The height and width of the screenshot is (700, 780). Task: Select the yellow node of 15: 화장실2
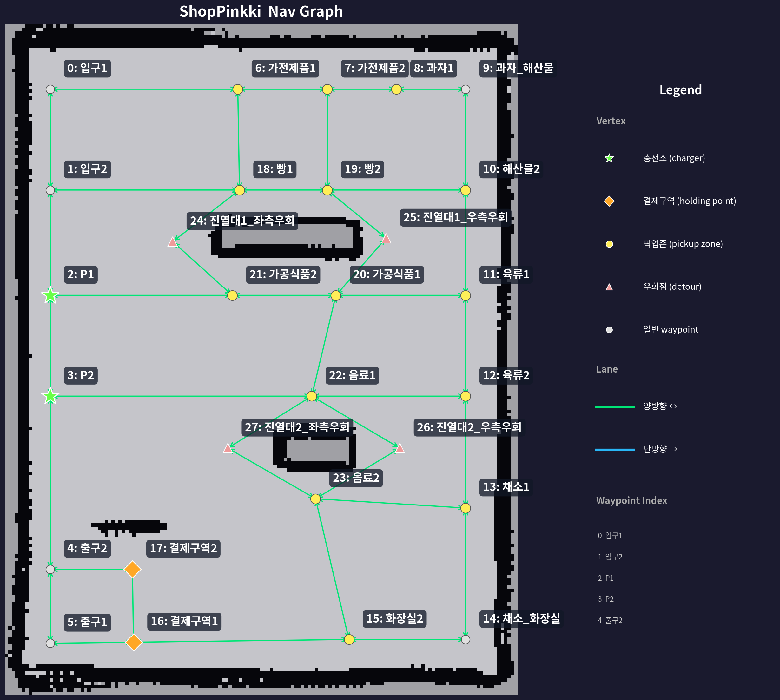pyautogui.click(x=349, y=640)
